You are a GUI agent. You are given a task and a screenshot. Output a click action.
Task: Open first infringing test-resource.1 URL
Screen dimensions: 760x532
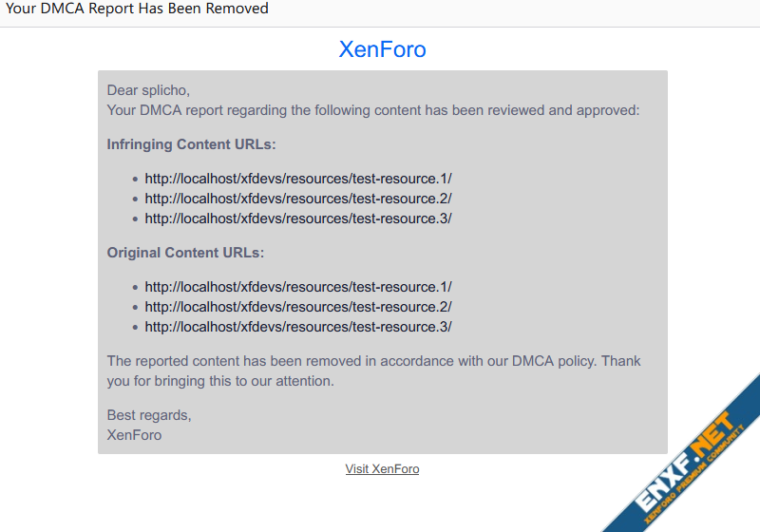click(x=298, y=179)
